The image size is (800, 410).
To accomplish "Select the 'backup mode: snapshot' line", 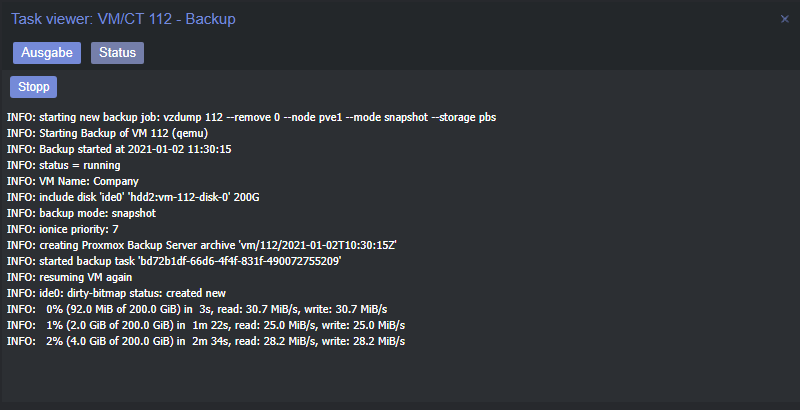I will point(81,213).
